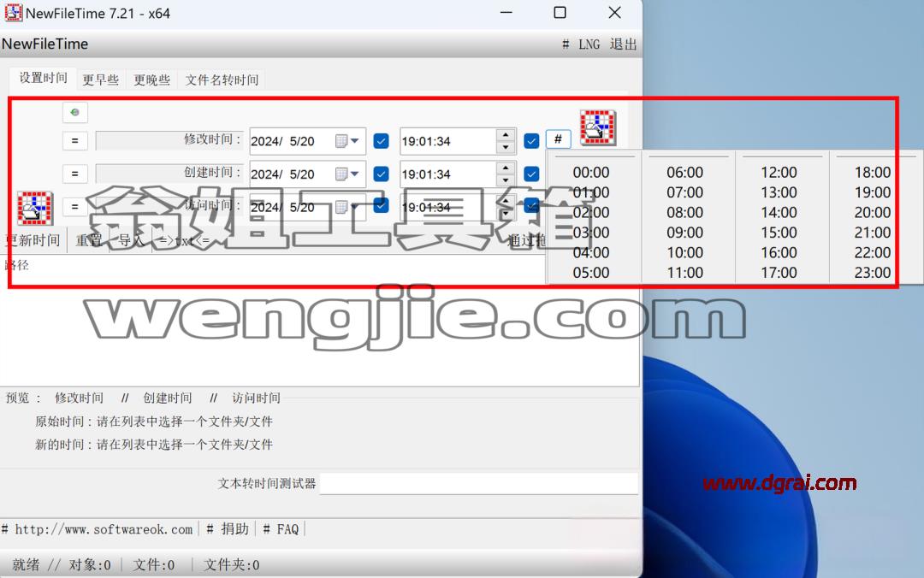Click the green back-arrow icon button

click(x=74, y=112)
